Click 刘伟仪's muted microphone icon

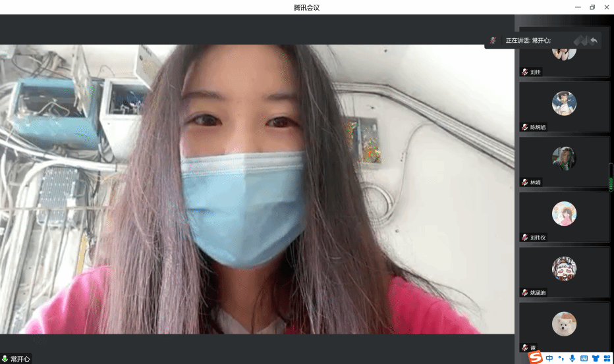pos(525,238)
